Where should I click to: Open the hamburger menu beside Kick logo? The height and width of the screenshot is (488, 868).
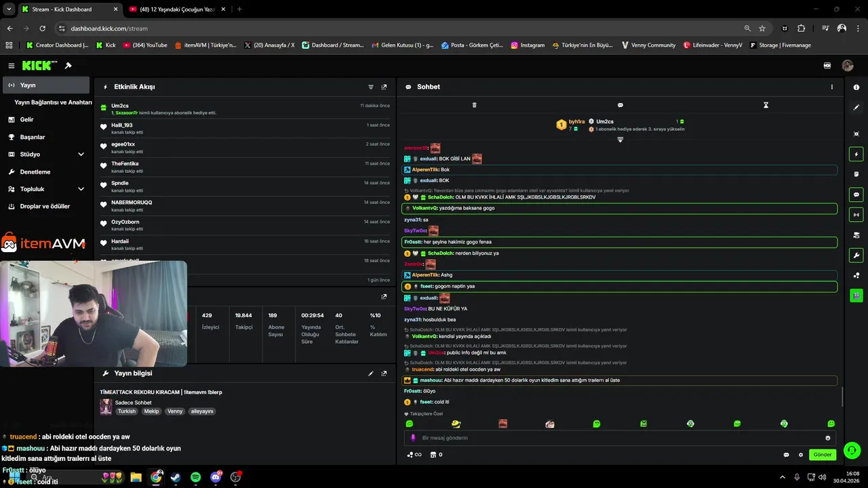12,66
